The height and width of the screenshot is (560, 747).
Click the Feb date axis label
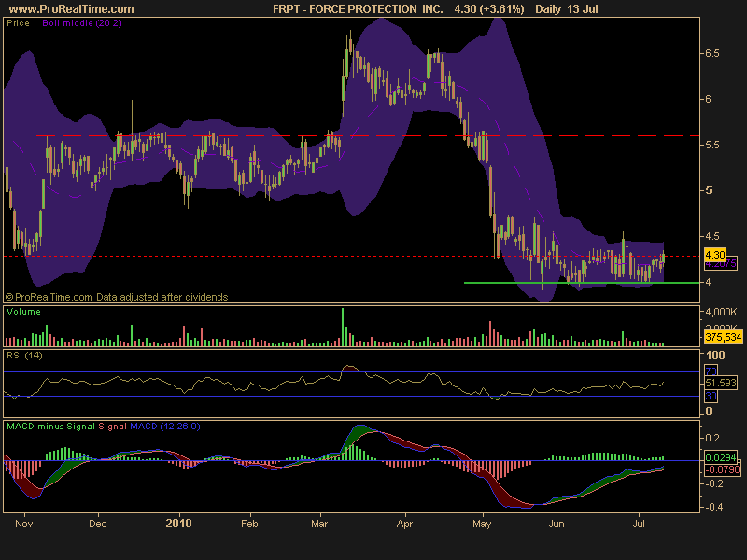click(249, 524)
